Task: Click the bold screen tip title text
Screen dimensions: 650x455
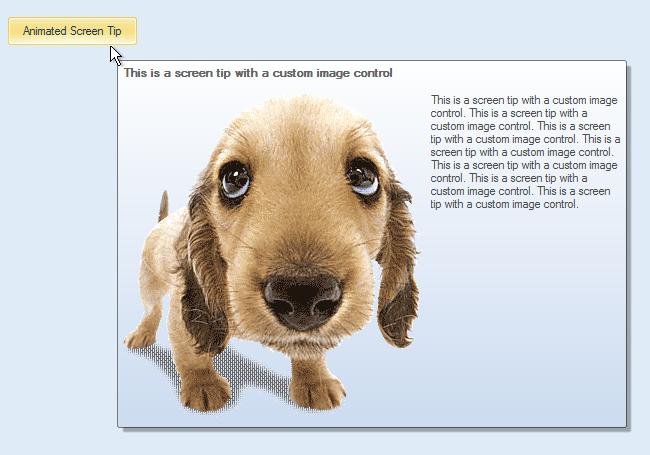Action: pyautogui.click(x=258, y=73)
